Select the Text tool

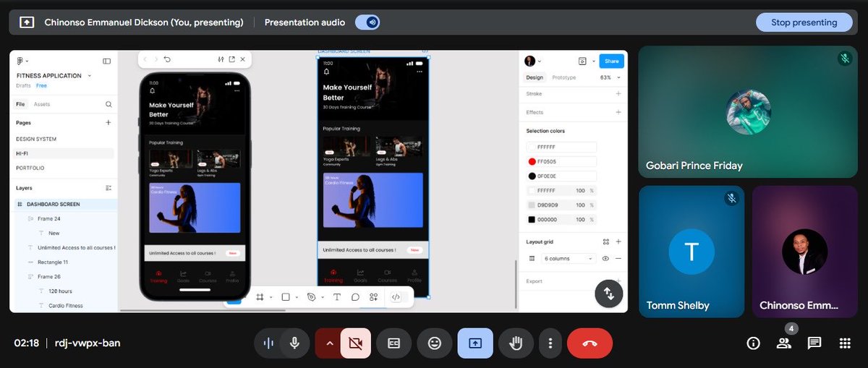337,297
